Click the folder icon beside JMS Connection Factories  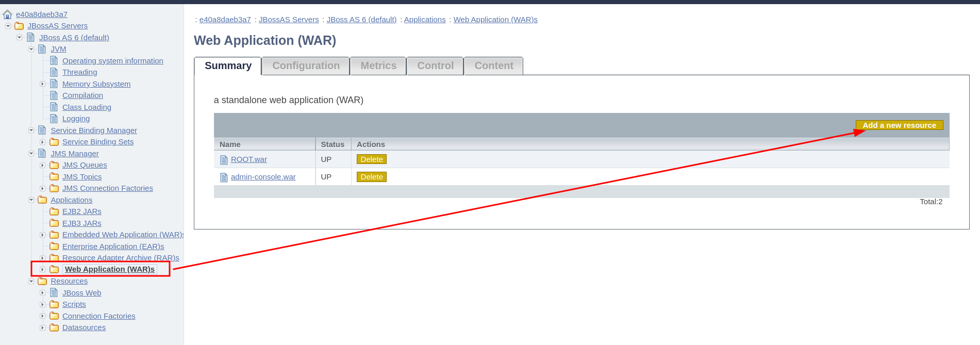(54, 188)
